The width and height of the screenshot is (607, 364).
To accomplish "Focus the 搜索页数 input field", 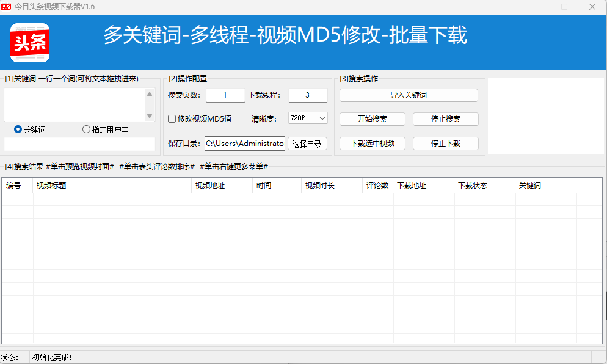I will [225, 95].
